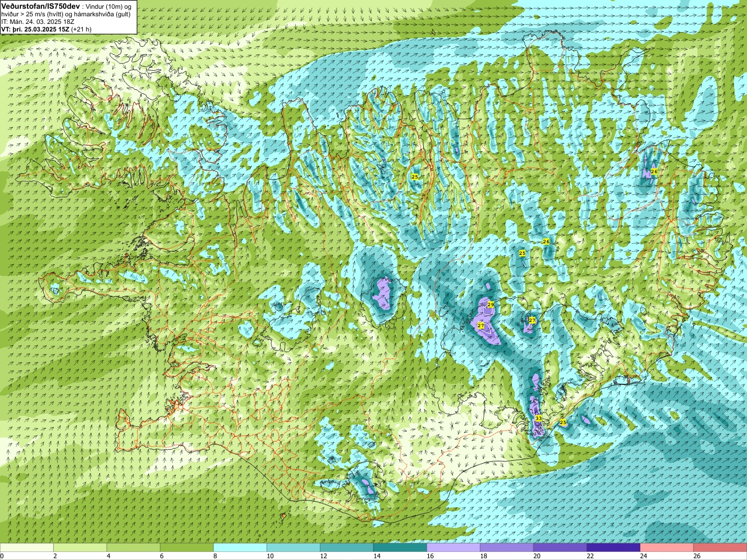Click the 27 gust marker just below the 29 marker
The image size is (747, 560).
481,325
